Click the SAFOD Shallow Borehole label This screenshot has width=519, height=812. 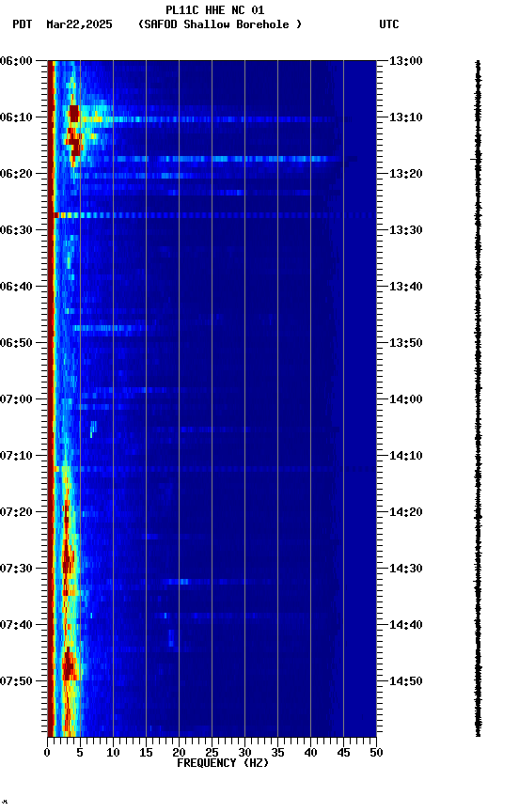click(x=220, y=24)
